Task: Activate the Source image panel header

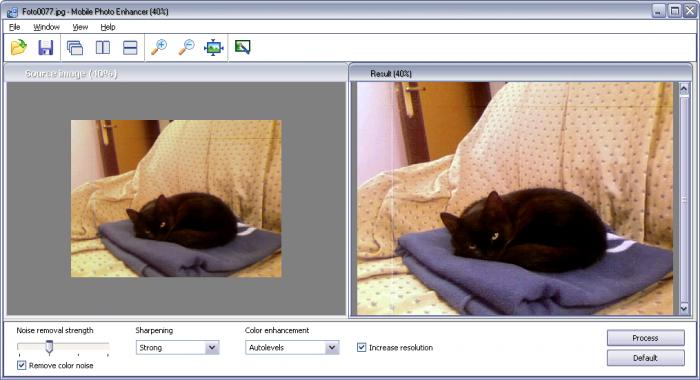Action: 175,73
